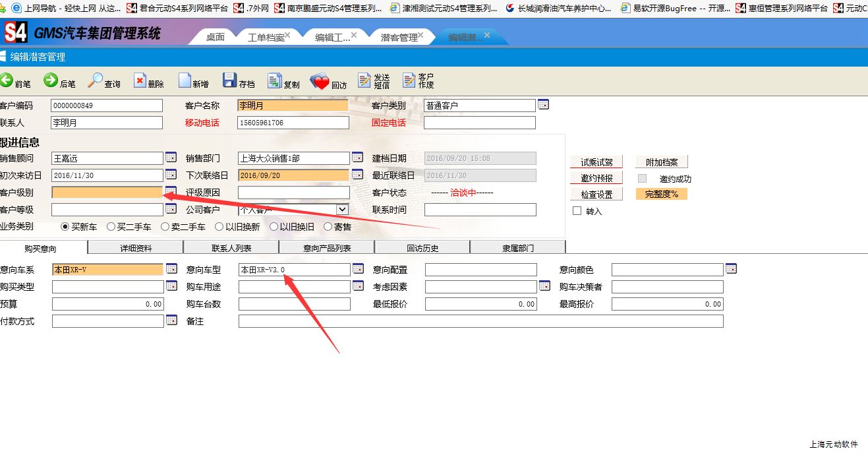This screenshot has height=455, width=868.
Task: Save with the 存档 floppy disk icon
Action: pyautogui.click(x=229, y=80)
